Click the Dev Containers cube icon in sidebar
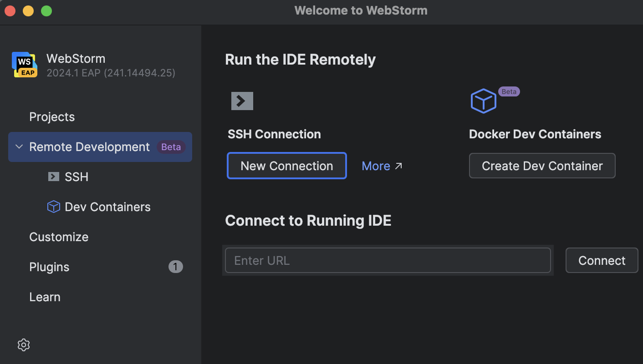The width and height of the screenshot is (643, 364). pos(54,207)
